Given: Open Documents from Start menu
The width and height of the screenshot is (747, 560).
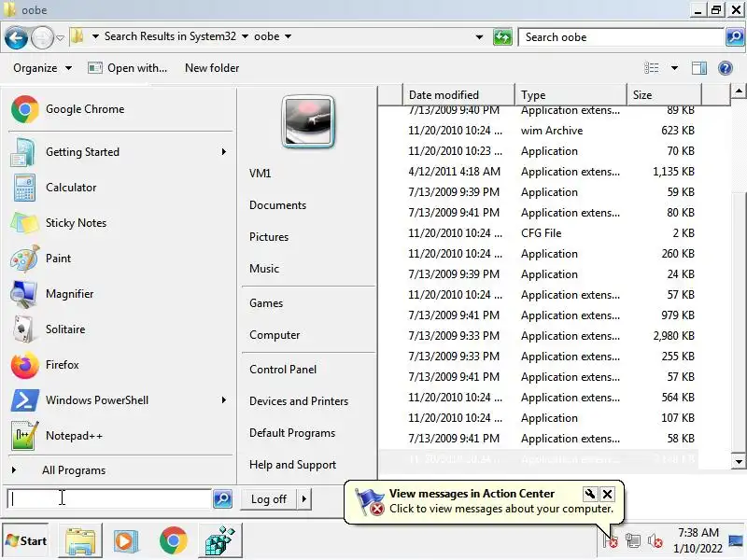Looking at the screenshot, I should click(x=277, y=205).
